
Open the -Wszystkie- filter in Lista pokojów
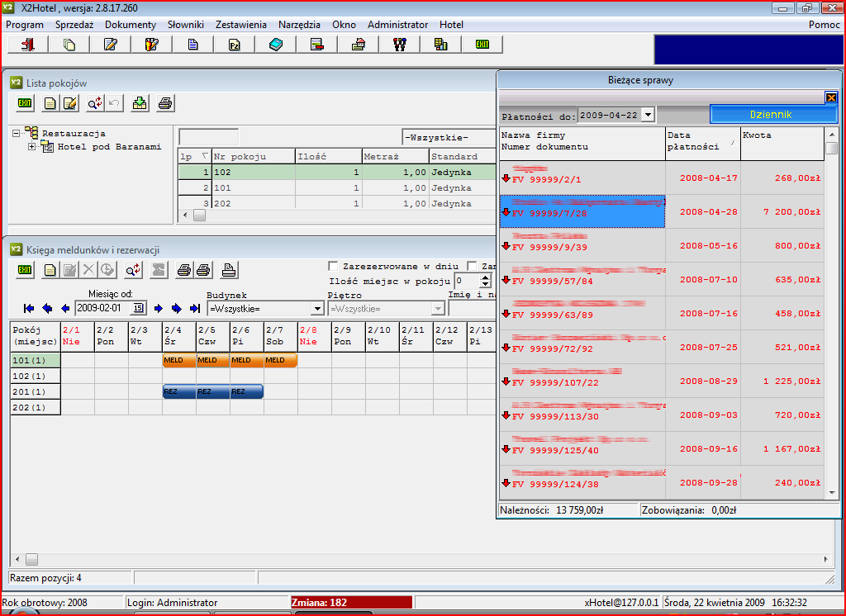(x=449, y=137)
